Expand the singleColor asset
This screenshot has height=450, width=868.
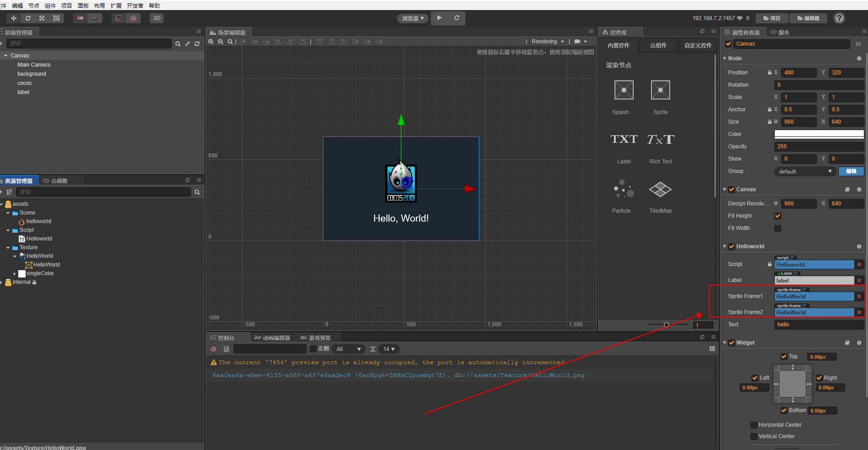coord(15,274)
